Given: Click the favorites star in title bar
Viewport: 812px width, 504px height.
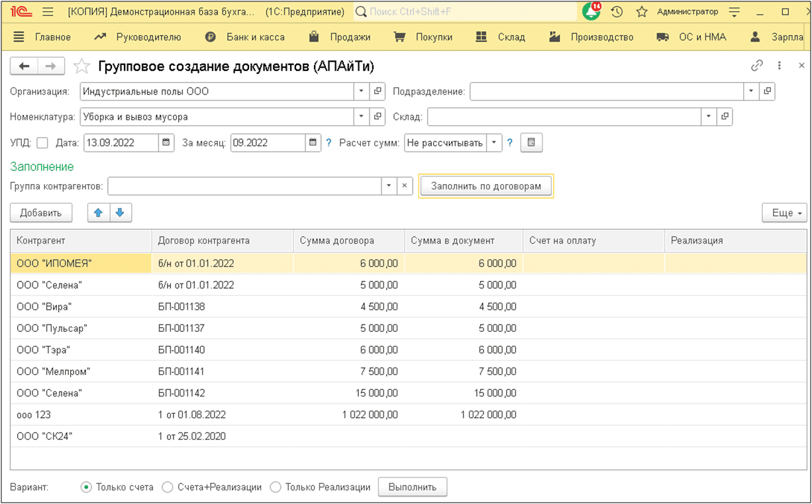Looking at the screenshot, I should pos(641,12).
